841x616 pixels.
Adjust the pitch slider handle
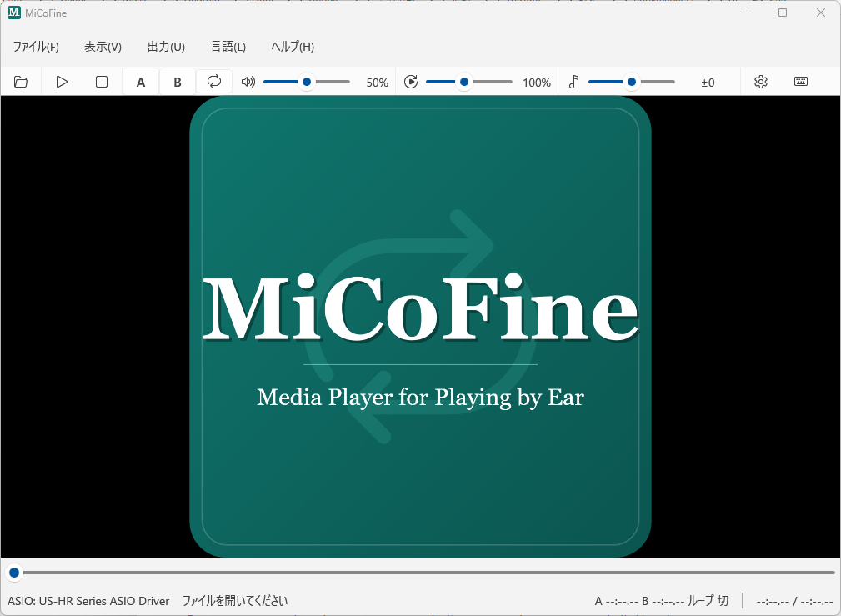[632, 82]
